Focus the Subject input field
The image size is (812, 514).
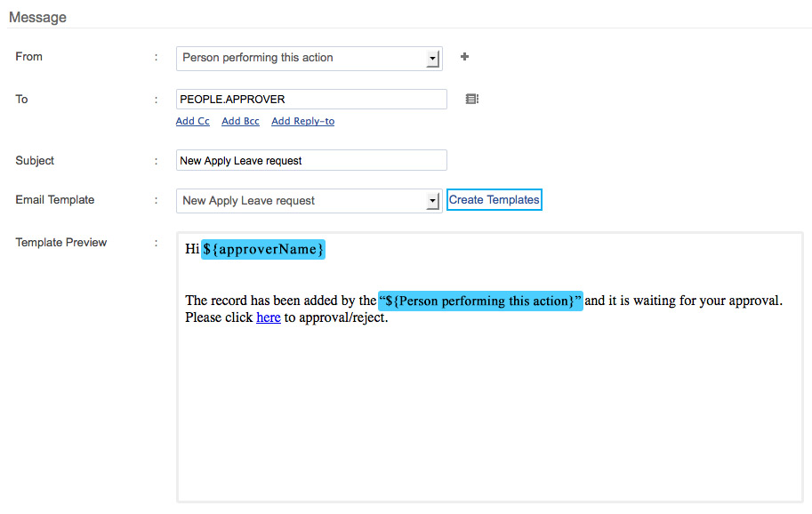point(311,161)
